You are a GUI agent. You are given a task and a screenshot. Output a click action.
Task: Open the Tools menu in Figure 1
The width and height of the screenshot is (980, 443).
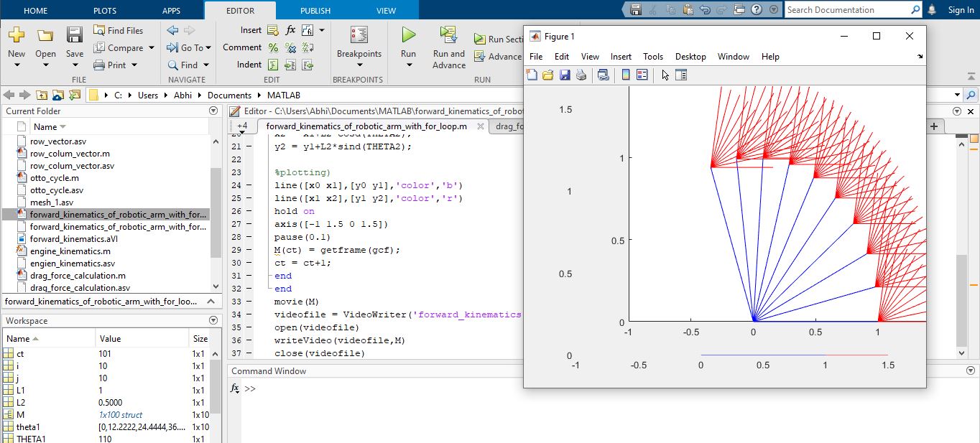[x=652, y=56]
